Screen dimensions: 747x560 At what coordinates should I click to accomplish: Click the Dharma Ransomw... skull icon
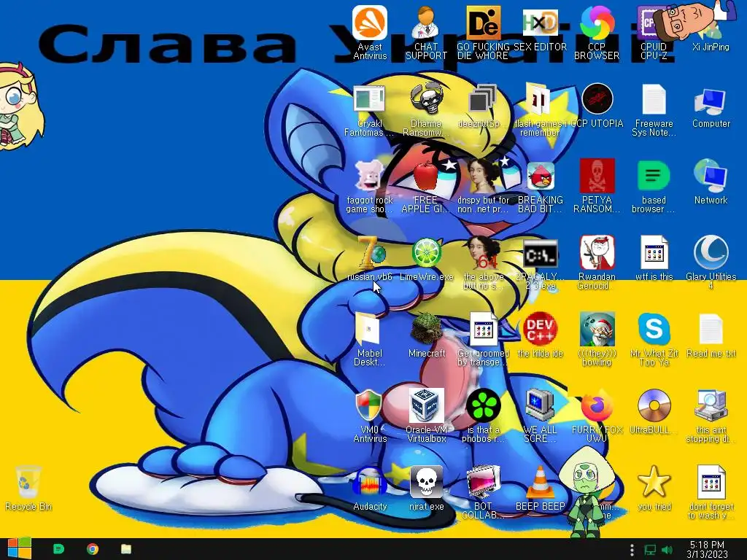tap(426, 109)
